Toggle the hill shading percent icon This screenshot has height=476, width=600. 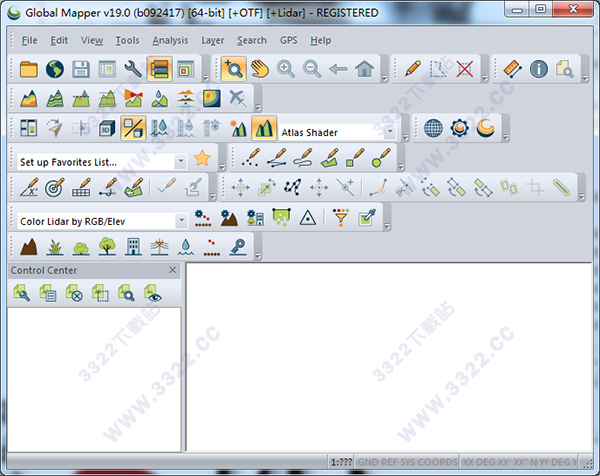[133, 128]
